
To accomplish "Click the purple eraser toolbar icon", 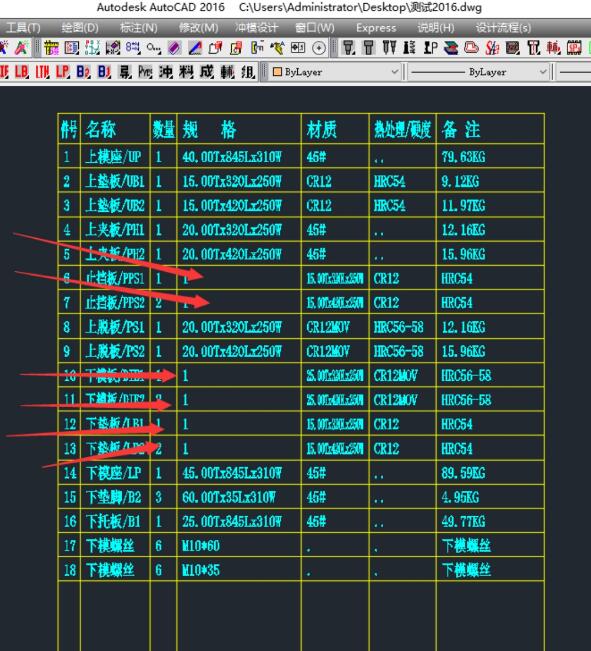I will 174,48.
